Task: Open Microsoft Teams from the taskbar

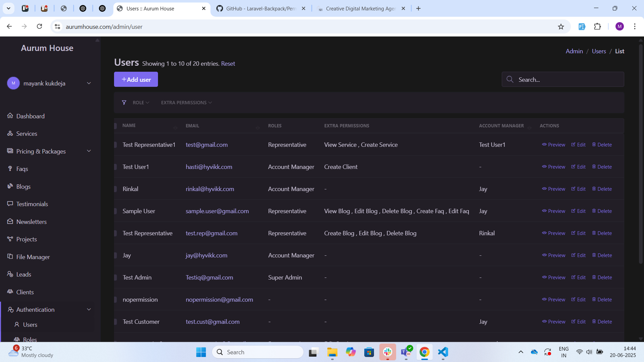Action: 406,352
